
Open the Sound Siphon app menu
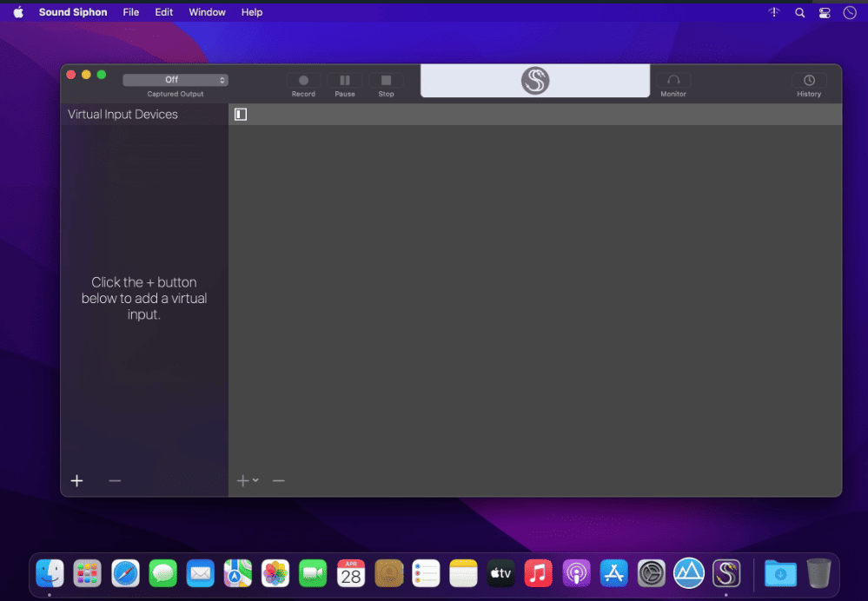pos(73,12)
